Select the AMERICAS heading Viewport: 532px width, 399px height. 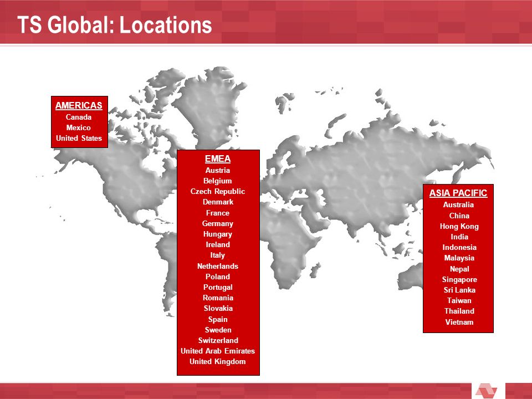[x=79, y=105]
